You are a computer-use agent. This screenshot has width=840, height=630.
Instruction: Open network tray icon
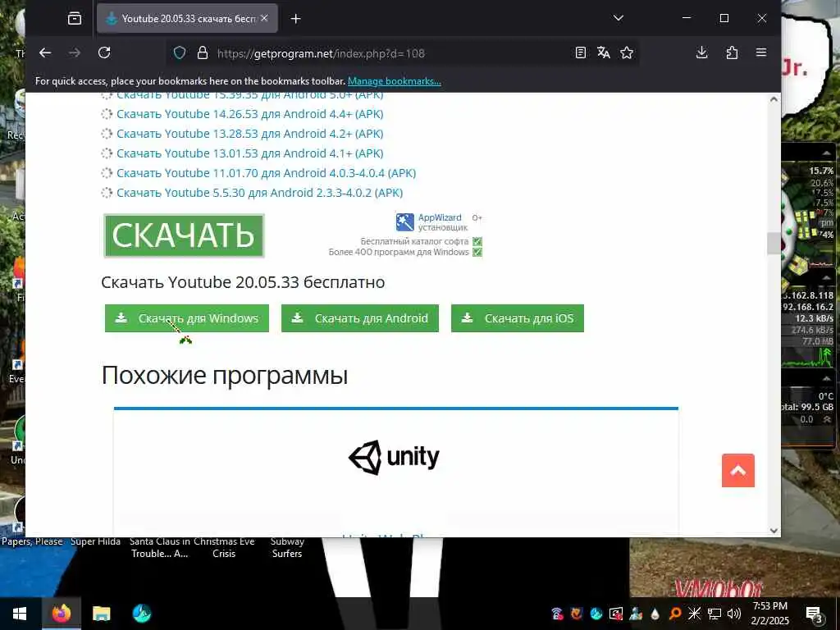[x=714, y=614]
